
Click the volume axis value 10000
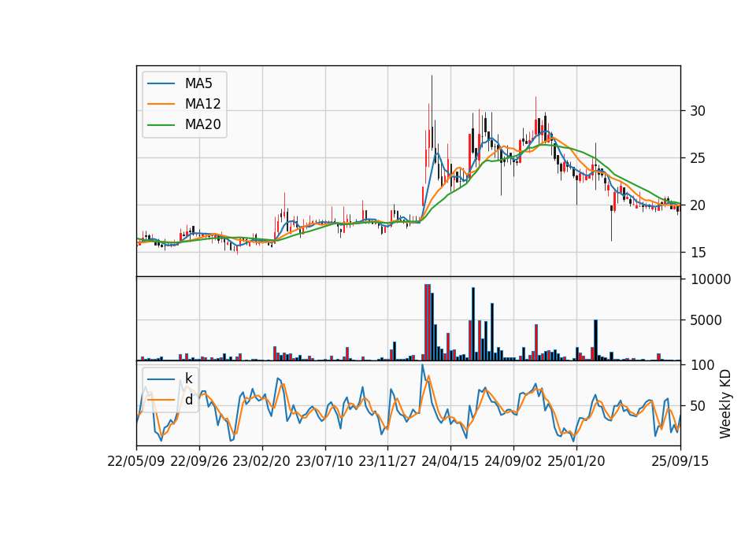tap(710, 279)
